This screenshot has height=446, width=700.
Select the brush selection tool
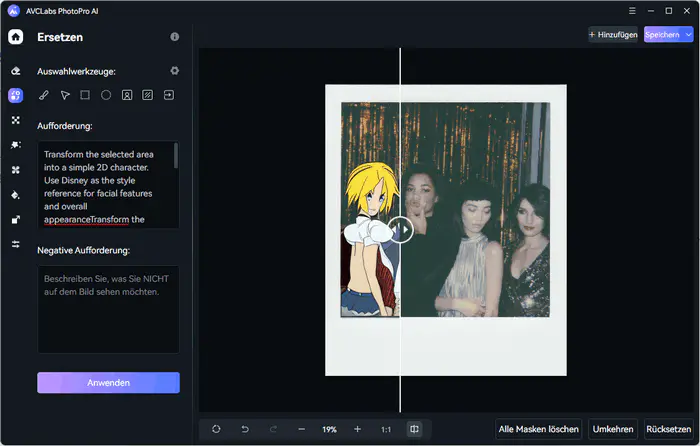(x=44, y=95)
